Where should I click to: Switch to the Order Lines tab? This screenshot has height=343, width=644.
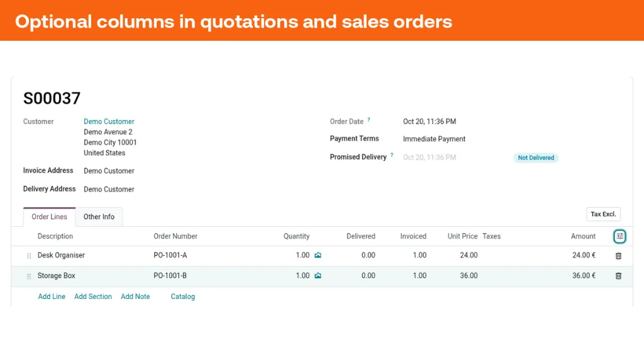point(49,217)
